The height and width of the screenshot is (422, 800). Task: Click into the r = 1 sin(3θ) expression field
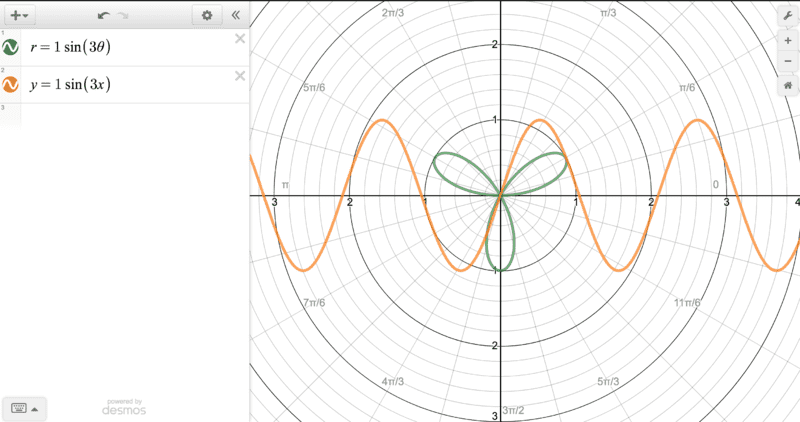(x=130, y=48)
